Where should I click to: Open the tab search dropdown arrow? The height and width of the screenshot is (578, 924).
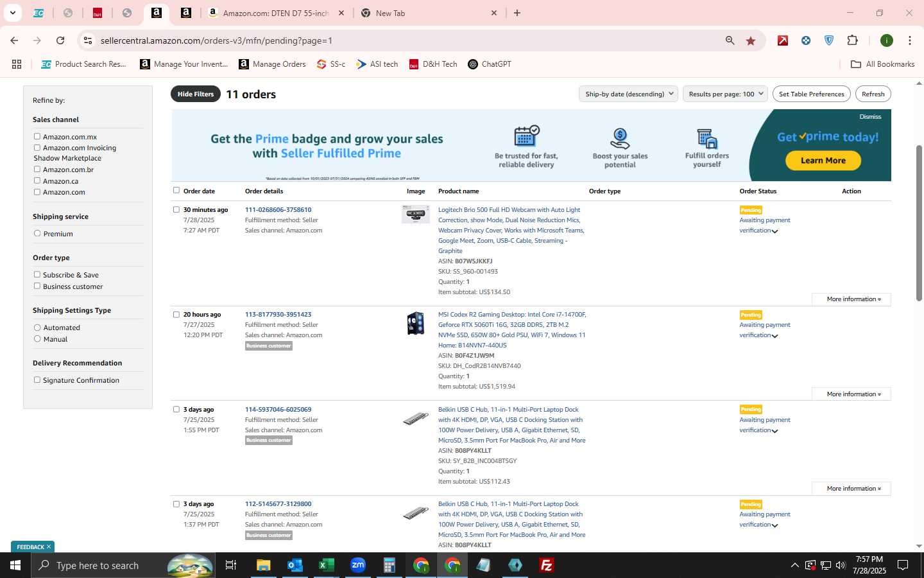tap(12, 13)
